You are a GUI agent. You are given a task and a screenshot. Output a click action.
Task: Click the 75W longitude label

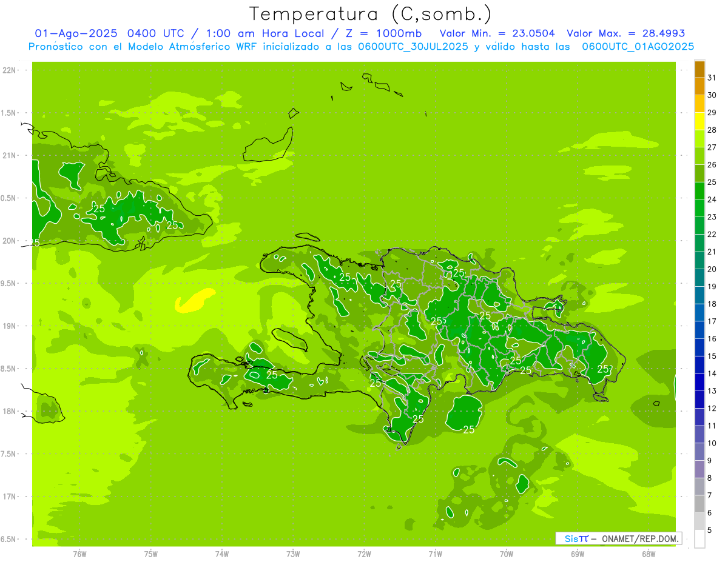151,554
